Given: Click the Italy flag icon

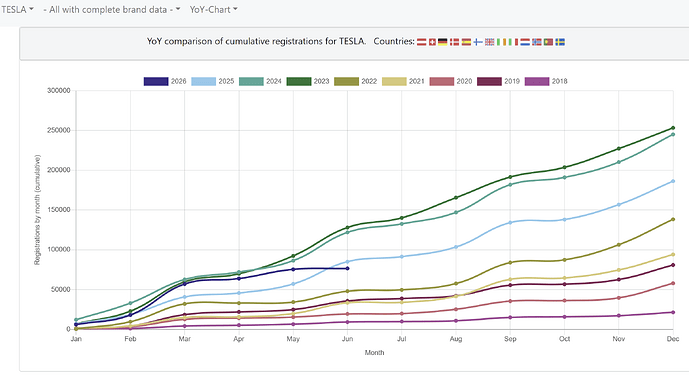Looking at the screenshot, I should point(513,42).
